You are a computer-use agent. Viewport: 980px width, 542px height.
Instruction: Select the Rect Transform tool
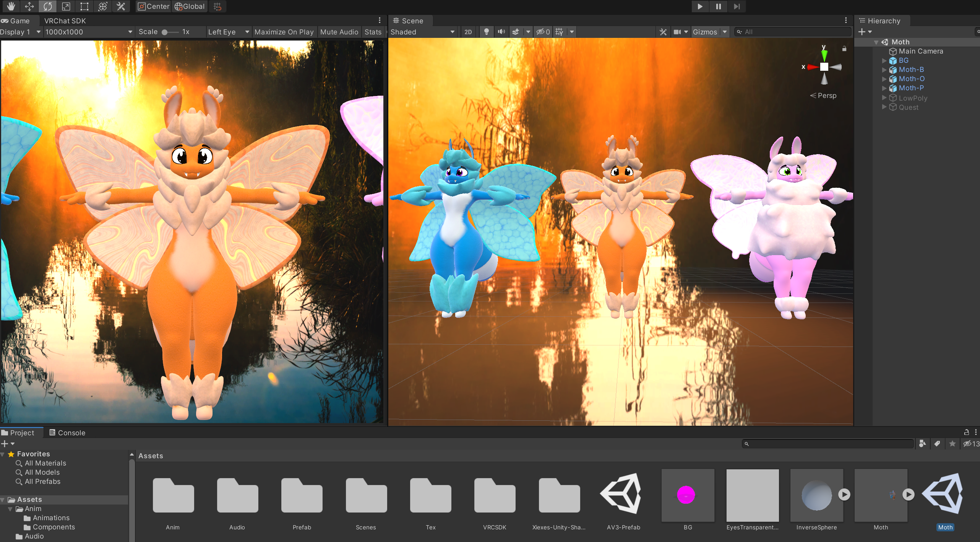(x=84, y=7)
